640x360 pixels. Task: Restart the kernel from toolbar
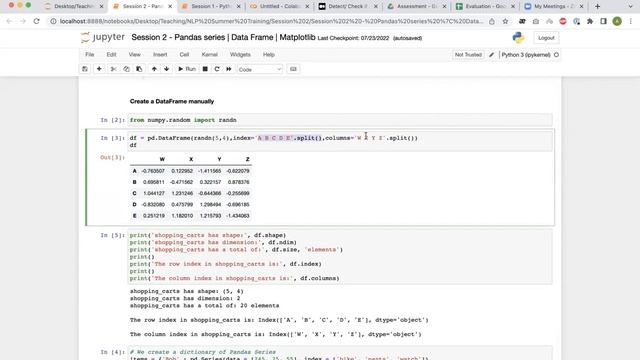point(217,69)
